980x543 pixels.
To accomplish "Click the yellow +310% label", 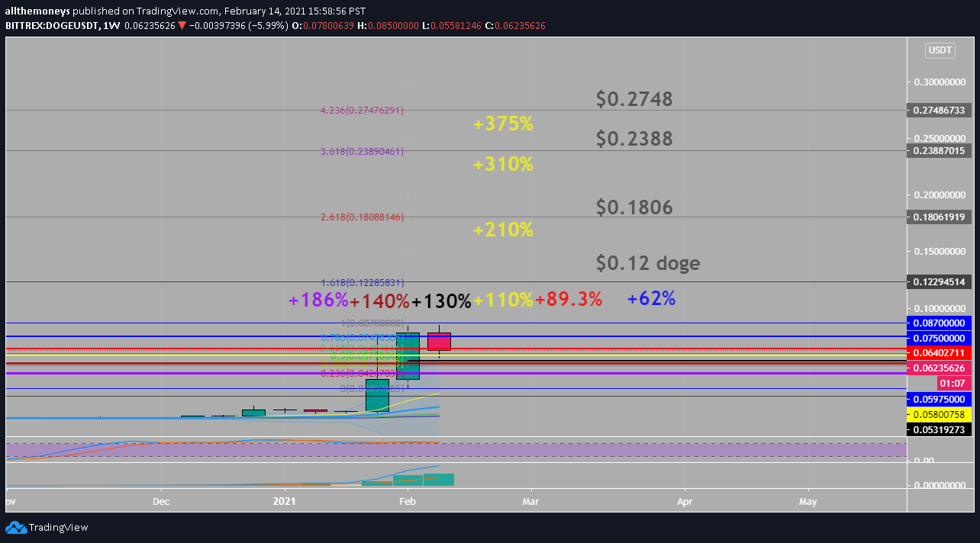I will [x=503, y=164].
